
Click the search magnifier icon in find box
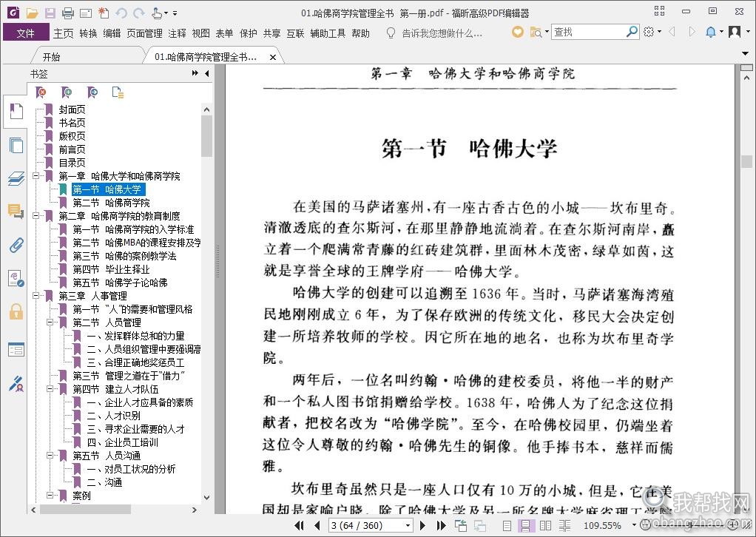point(632,32)
